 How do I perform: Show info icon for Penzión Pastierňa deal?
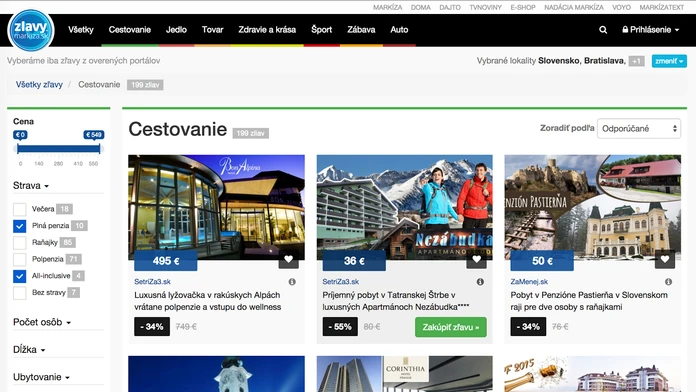668,281
